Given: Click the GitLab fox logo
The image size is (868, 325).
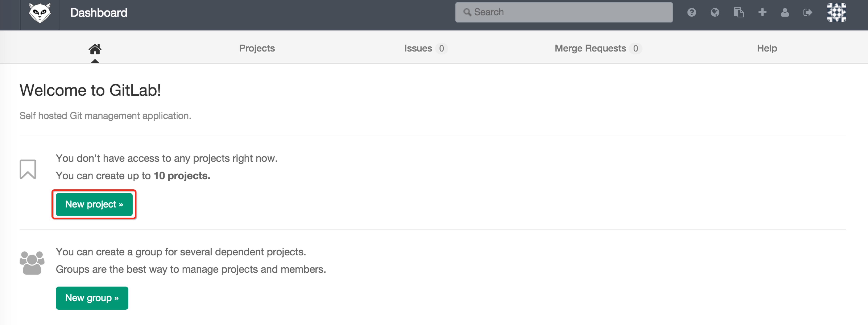Looking at the screenshot, I should pos(40,13).
